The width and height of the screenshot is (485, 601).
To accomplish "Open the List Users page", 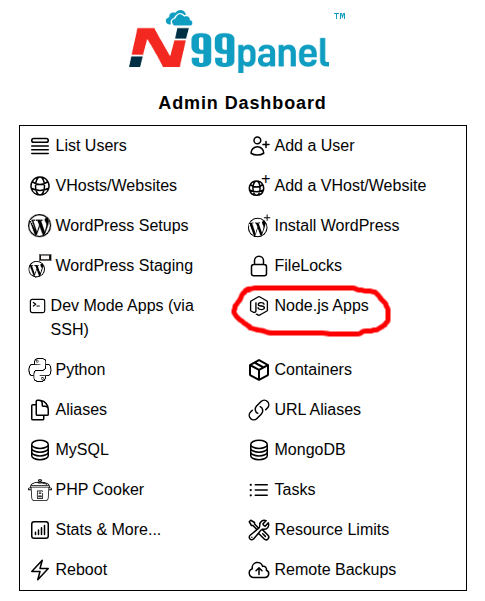I will (91, 146).
